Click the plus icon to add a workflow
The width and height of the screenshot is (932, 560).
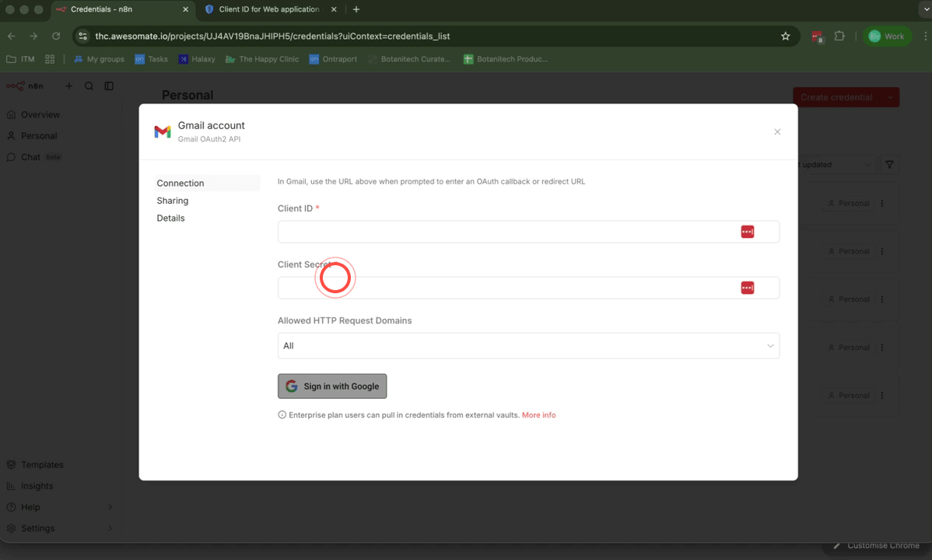click(x=68, y=86)
